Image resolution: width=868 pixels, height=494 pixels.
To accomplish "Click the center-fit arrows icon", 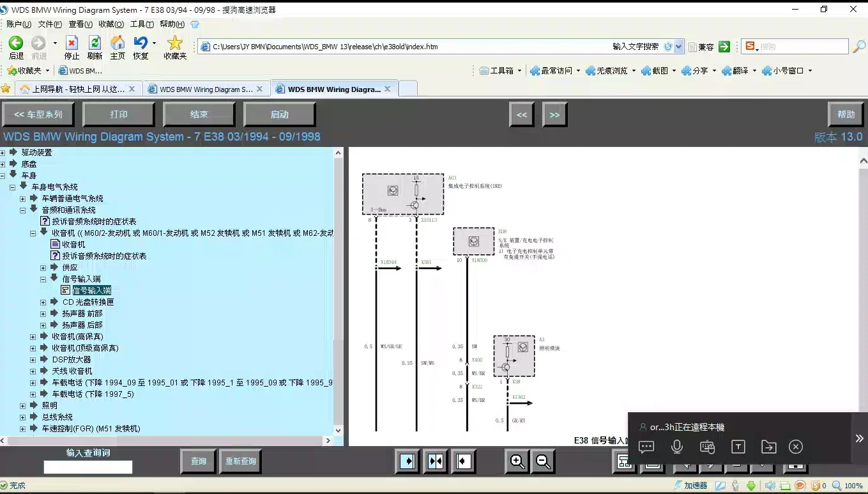I will click(436, 461).
